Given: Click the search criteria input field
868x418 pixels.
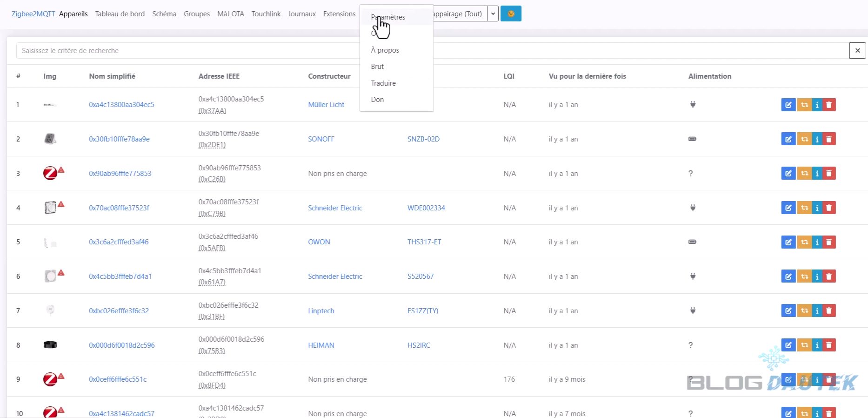Looking at the screenshot, I should tap(186, 51).
